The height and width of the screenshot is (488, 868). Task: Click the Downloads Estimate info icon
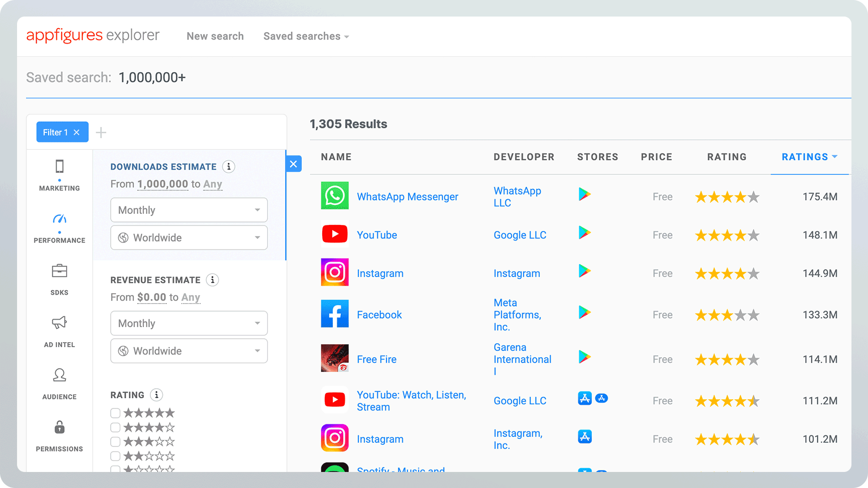pos(229,166)
